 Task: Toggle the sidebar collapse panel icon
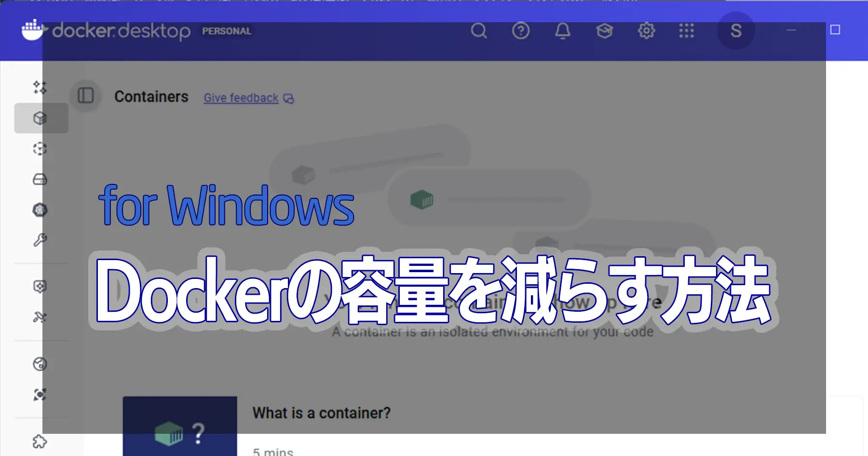click(x=85, y=96)
